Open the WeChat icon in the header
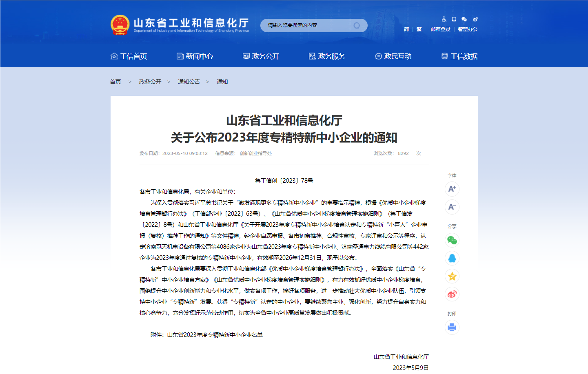Screen dimensions: 588x374 coord(464,19)
